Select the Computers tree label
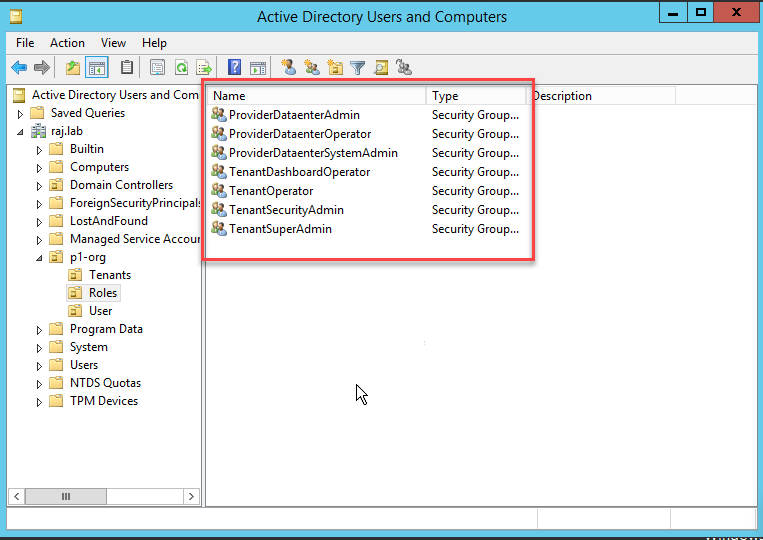 point(99,167)
